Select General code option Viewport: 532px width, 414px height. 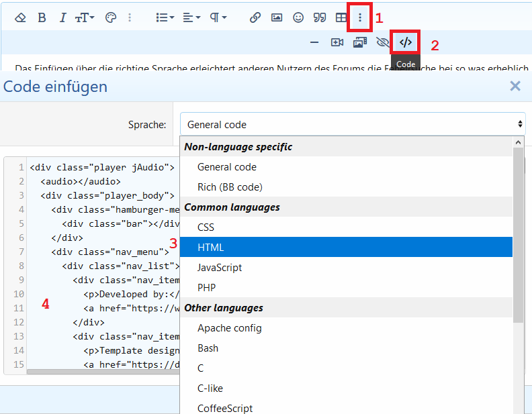346,167
